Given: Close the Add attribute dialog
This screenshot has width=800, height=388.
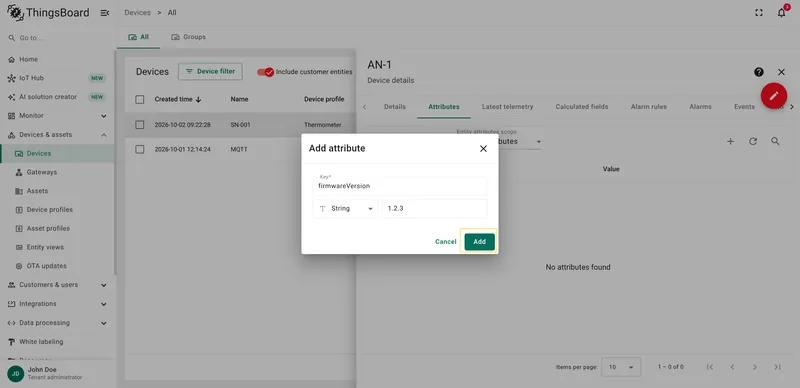Looking at the screenshot, I should [483, 149].
